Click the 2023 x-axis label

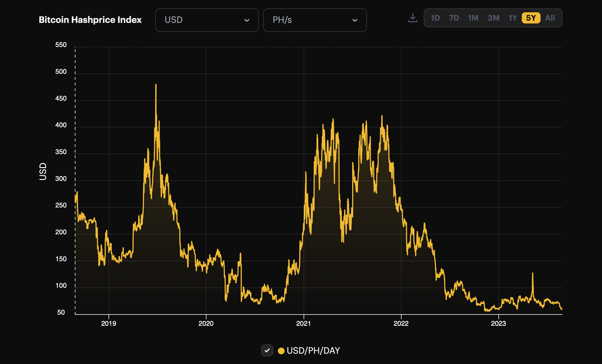point(498,323)
